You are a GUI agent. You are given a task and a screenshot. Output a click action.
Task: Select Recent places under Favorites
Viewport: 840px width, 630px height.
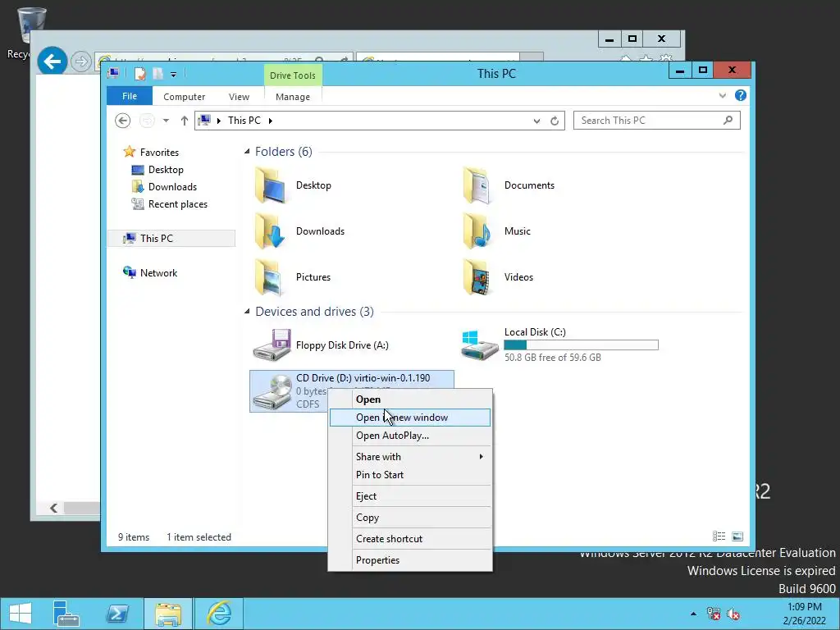178,204
